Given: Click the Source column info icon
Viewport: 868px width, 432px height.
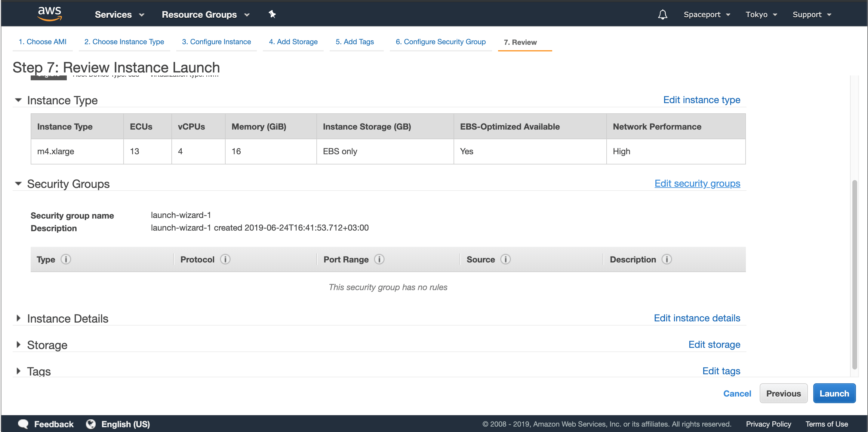Looking at the screenshot, I should point(506,259).
